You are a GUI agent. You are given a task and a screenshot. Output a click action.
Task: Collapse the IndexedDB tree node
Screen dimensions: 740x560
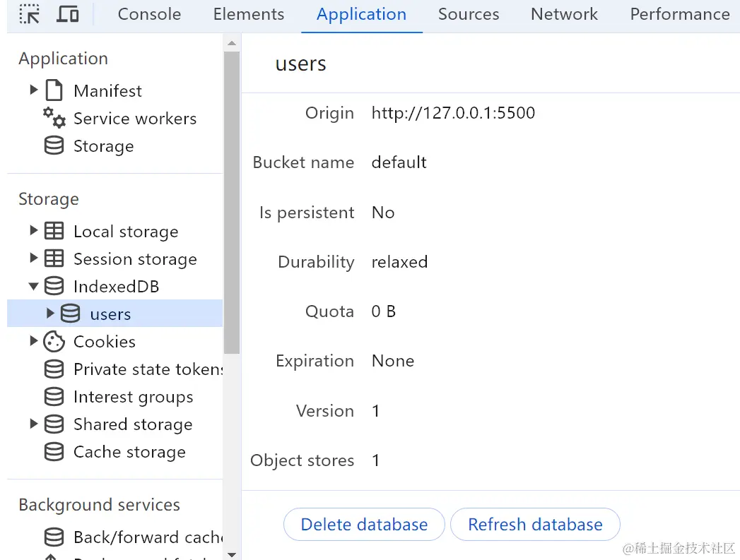point(33,287)
